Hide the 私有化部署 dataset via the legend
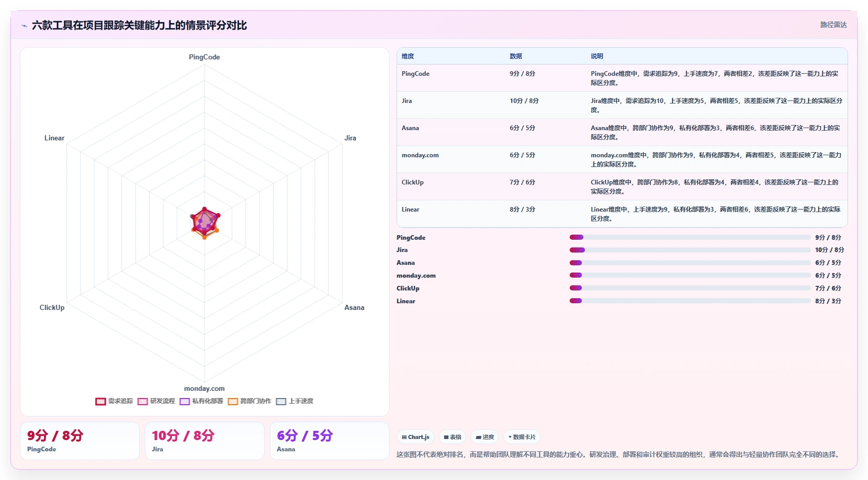 [201, 401]
